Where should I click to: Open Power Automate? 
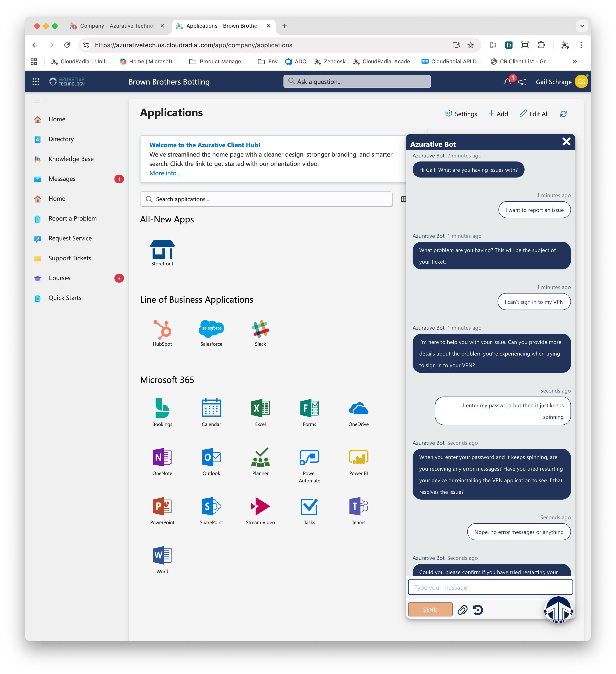[310, 465]
